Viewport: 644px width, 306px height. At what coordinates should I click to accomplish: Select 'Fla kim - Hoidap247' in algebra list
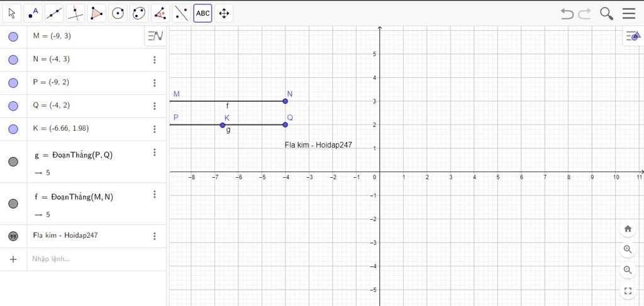65,235
